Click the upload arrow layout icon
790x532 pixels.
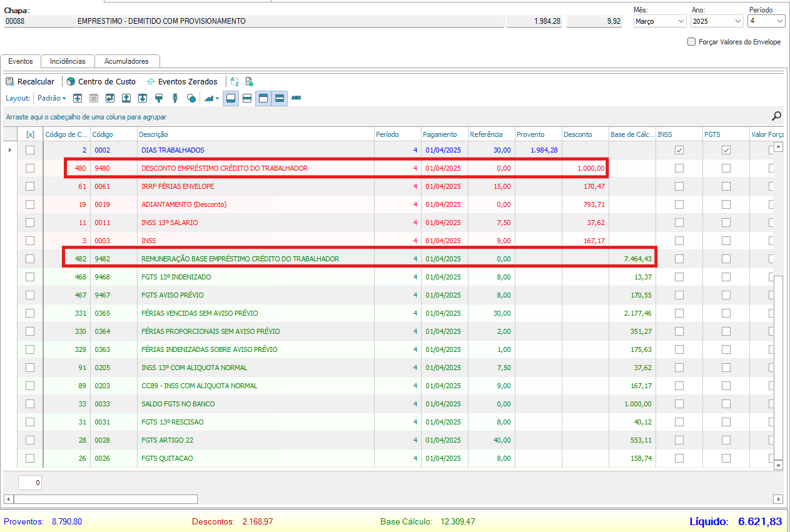click(126, 98)
